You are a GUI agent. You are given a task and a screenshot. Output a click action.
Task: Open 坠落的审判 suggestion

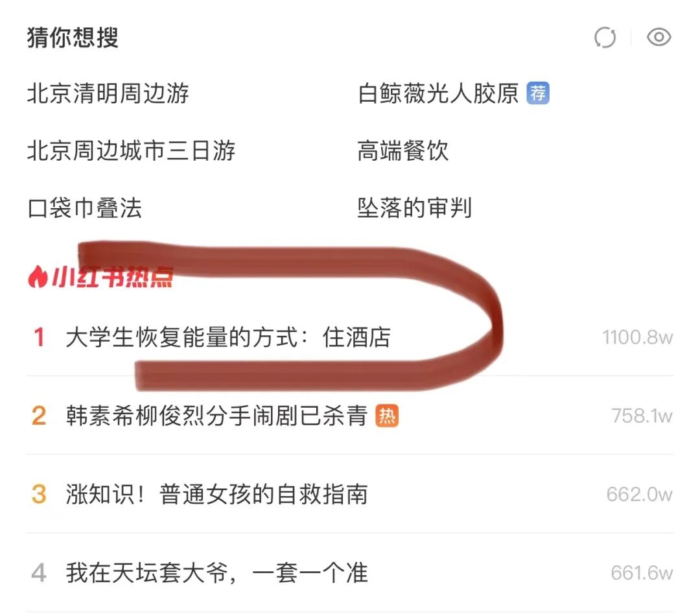click(x=415, y=208)
